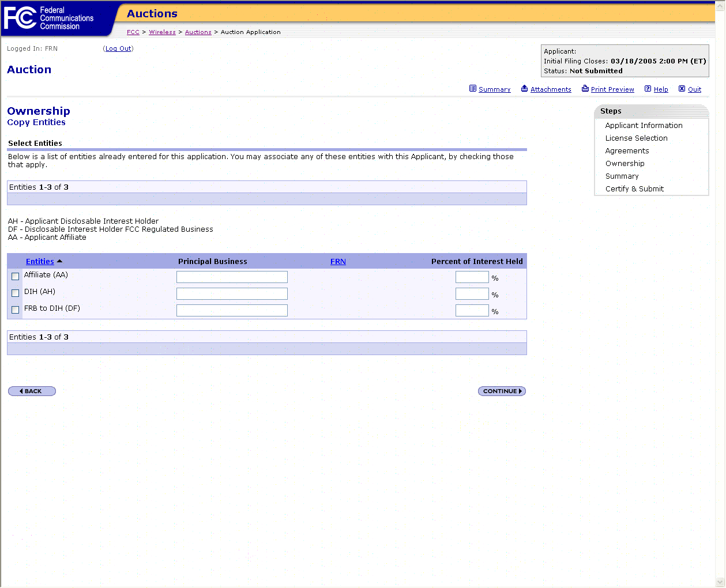Go to Auctions breadcrumb link
The height and width of the screenshot is (588, 726).
198,32
